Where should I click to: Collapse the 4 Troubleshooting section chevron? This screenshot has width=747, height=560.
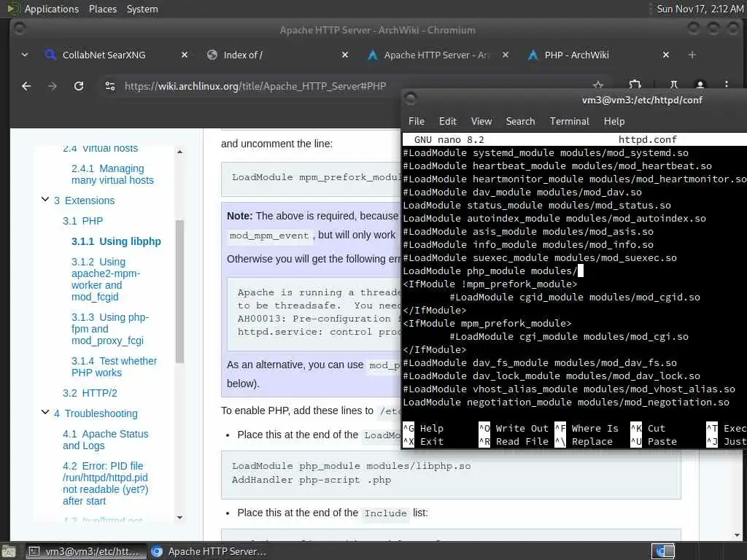pyautogui.click(x=45, y=413)
